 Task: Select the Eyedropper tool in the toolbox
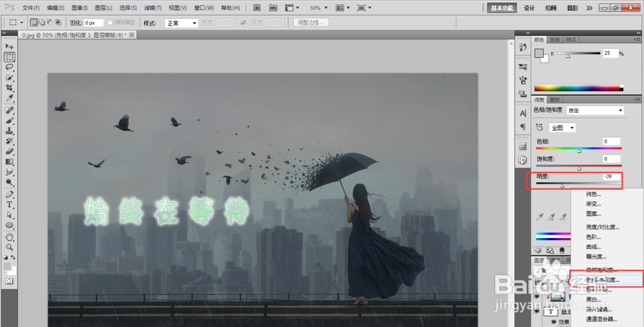click(x=10, y=98)
